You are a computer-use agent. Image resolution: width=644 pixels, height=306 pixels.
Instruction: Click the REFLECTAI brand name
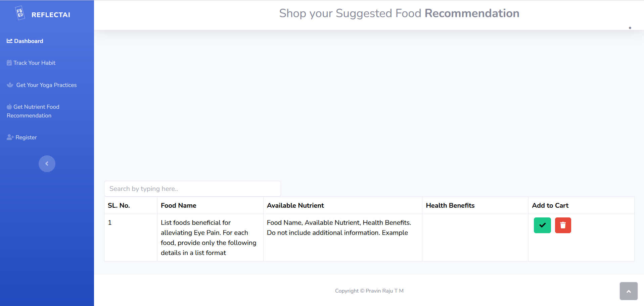click(51, 15)
